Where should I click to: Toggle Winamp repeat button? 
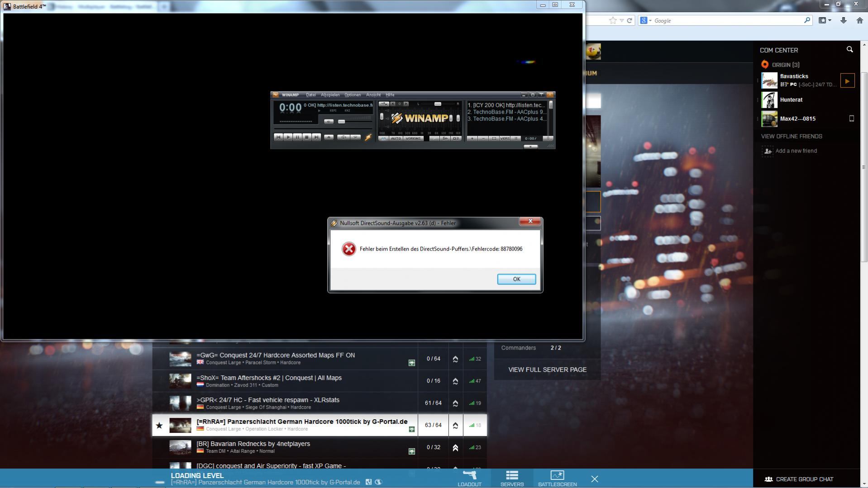pos(355,137)
